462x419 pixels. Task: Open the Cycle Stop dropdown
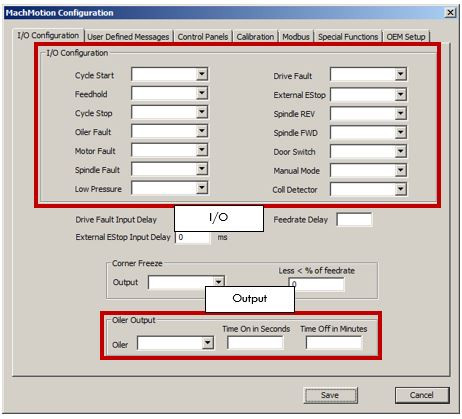169,112
